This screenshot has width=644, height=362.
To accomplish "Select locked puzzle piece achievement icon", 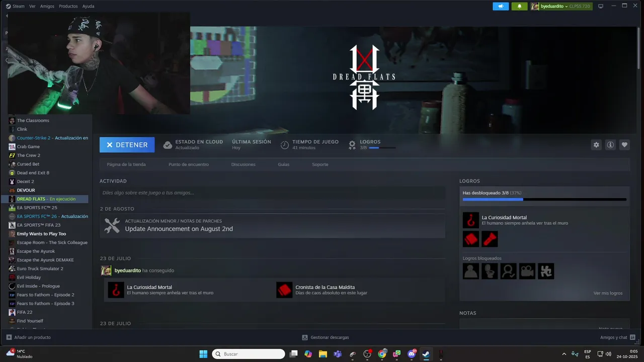I will click(546, 271).
